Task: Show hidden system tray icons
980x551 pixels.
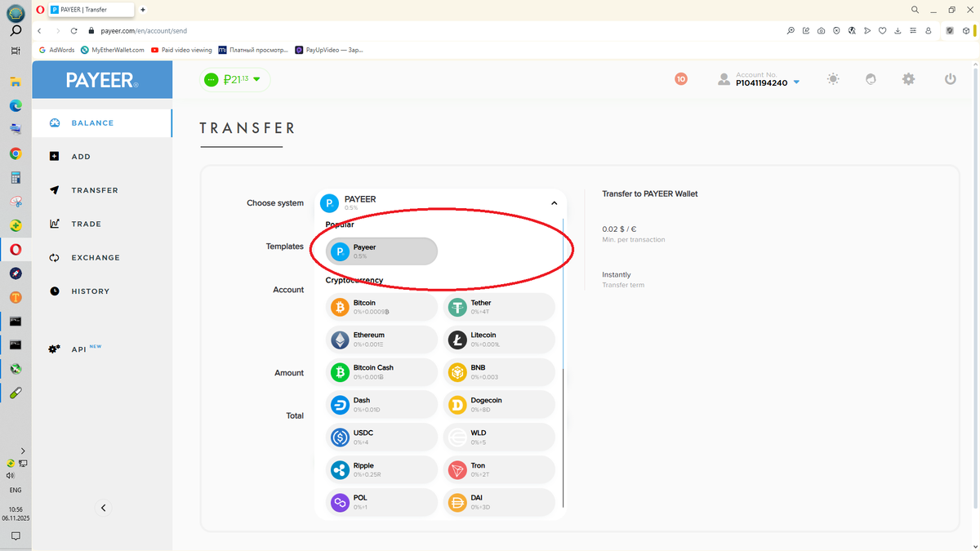Action: pos(22,451)
